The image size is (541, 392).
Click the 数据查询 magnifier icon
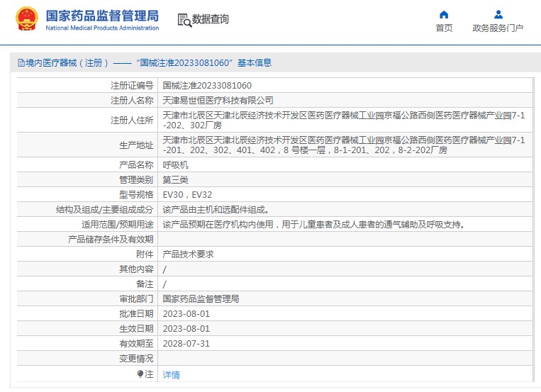pyautogui.click(x=184, y=20)
